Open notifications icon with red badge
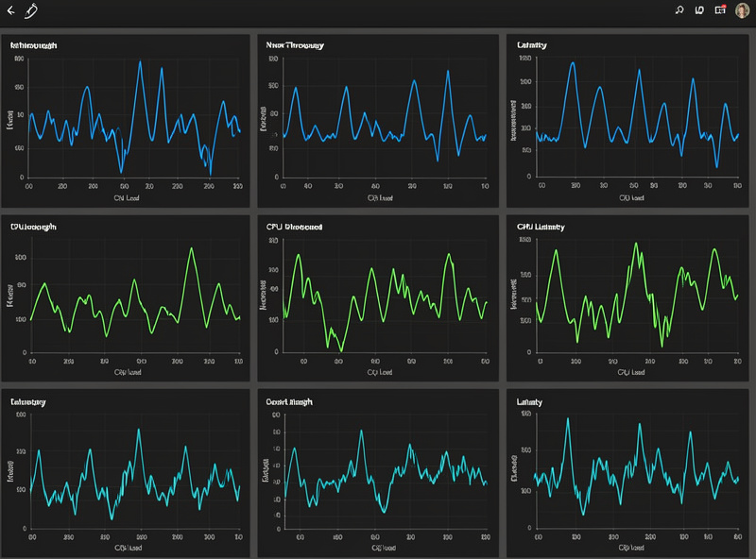The width and height of the screenshot is (756, 559). point(720,9)
